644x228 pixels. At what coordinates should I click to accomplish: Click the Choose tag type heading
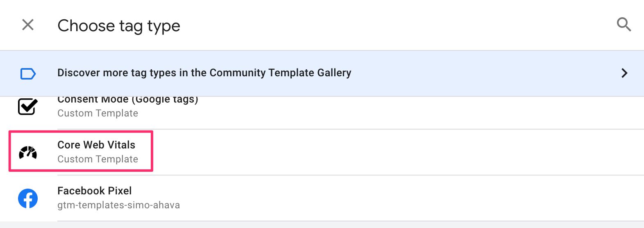click(x=119, y=26)
